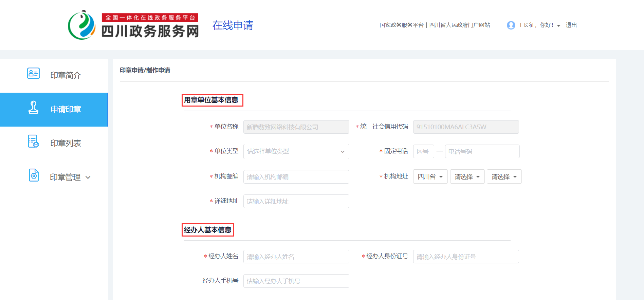Screen dimensions: 644x300
Task: Open the 请选择单位类型 dropdown
Action: pyautogui.click(x=296, y=151)
